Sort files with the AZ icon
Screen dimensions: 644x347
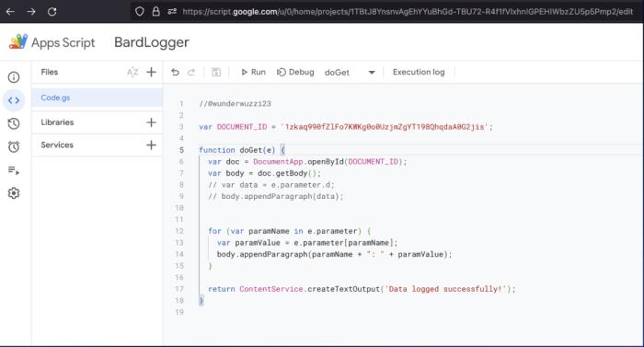[132, 73]
